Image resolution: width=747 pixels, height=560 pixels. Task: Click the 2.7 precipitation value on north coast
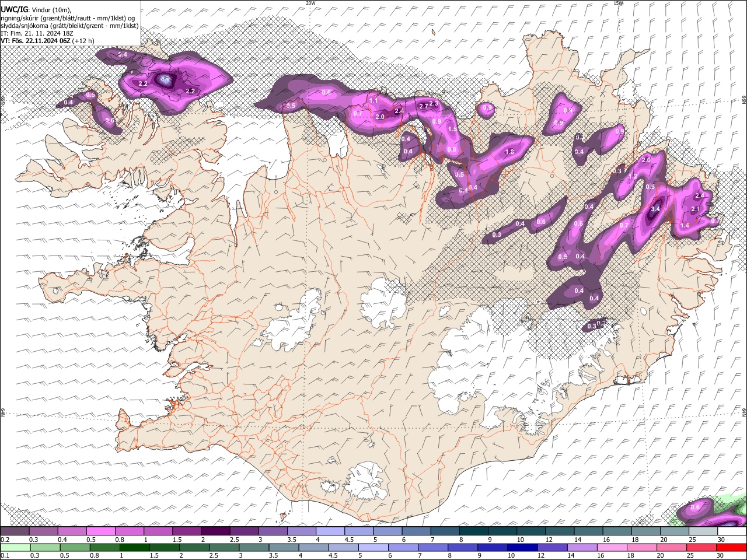click(424, 106)
